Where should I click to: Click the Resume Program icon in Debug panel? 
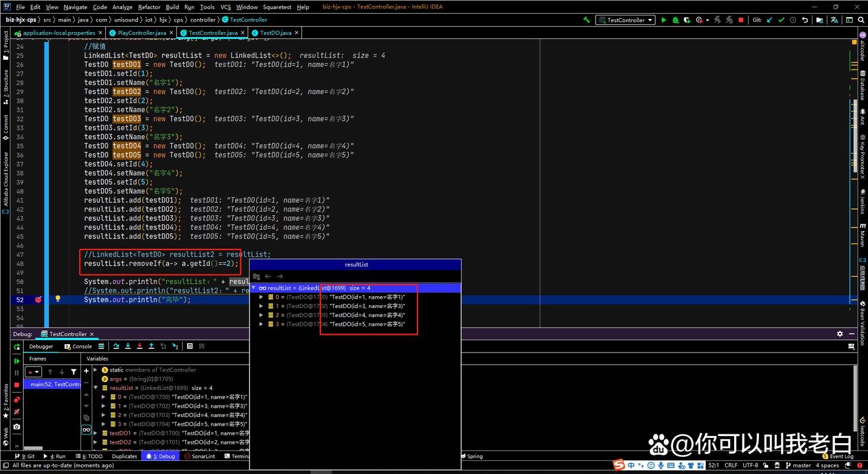17,361
